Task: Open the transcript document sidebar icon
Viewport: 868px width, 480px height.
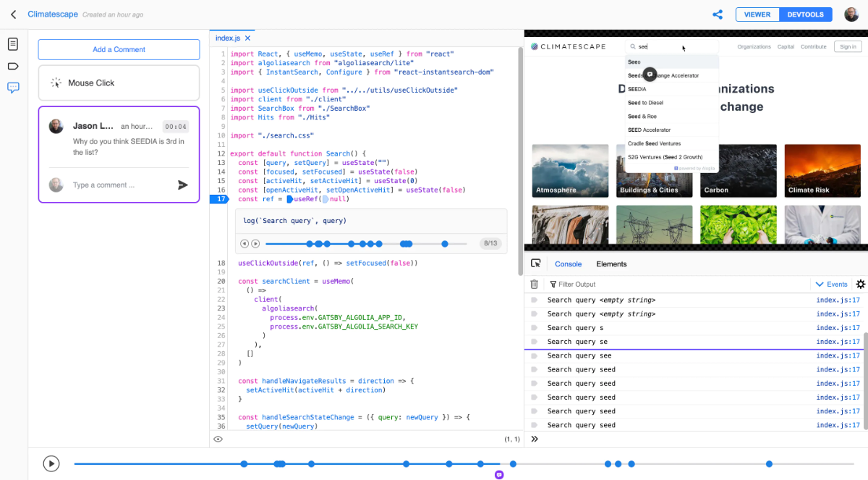Action: [13, 44]
